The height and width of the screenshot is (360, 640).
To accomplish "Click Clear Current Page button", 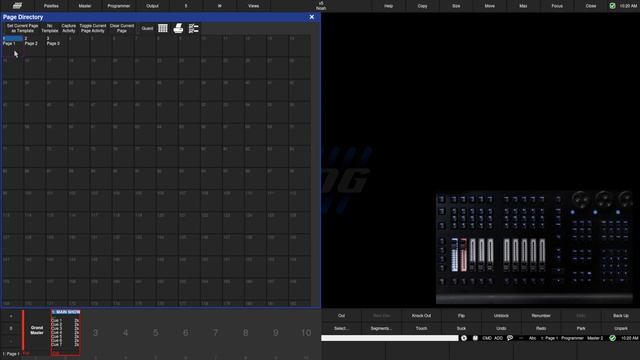I will [x=122, y=28].
